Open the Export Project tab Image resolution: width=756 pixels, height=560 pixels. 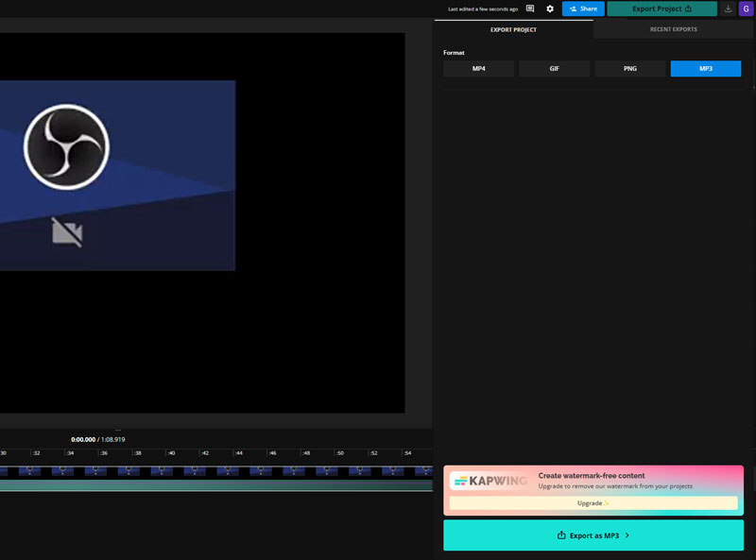(x=513, y=29)
